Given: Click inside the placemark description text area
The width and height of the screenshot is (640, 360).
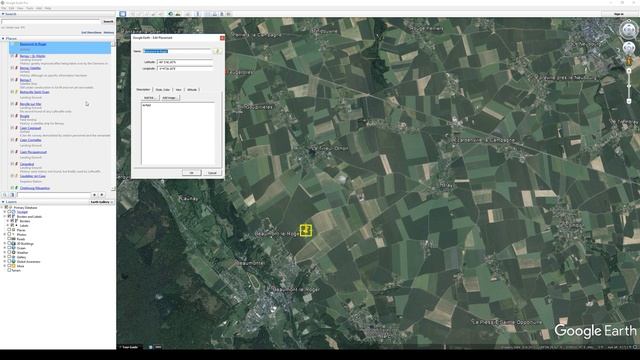Looking at the screenshot, I should tap(178, 133).
